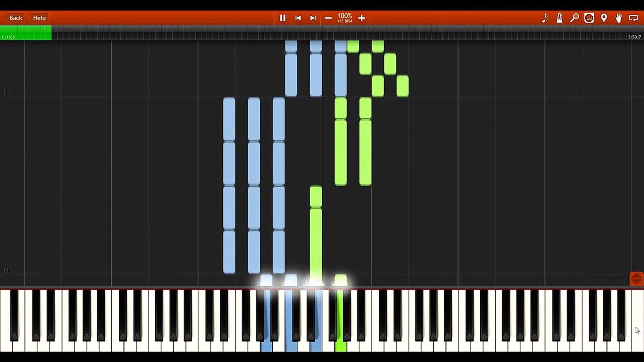The image size is (644, 362).
Task: Click the music note (sheet music) icon
Action: pyautogui.click(x=545, y=18)
